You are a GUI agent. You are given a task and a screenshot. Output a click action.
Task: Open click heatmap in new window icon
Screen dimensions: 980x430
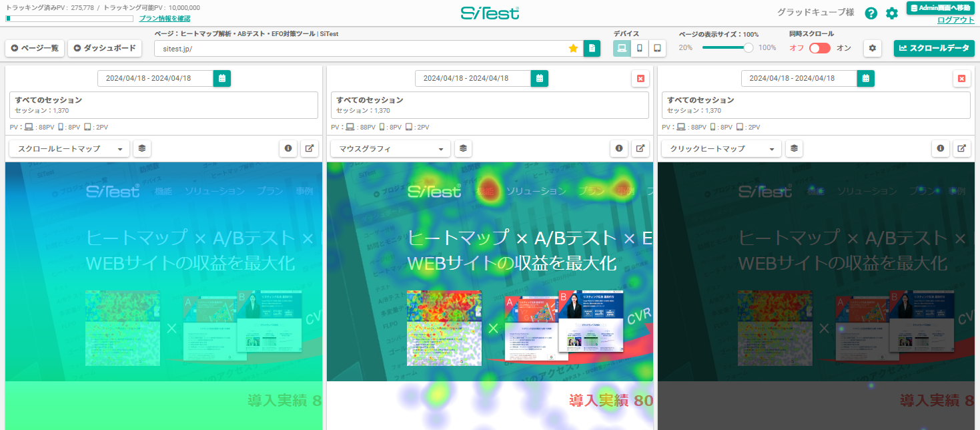click(962, 148)
